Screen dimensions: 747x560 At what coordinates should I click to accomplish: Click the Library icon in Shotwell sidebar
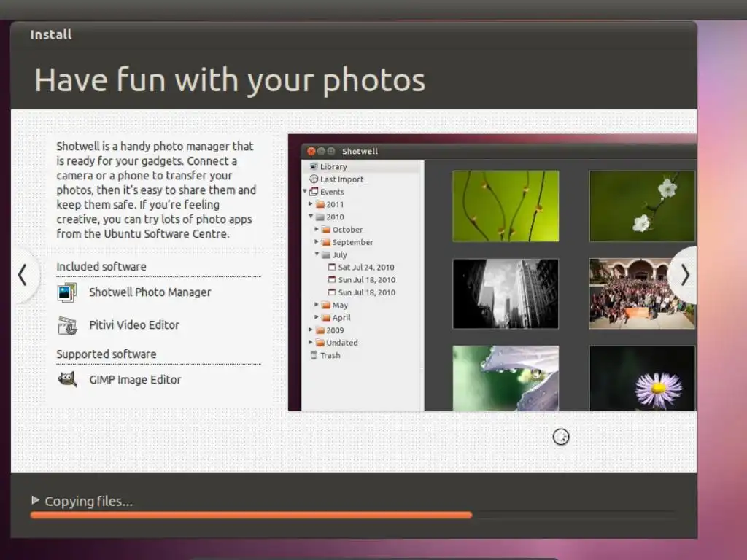[314, 166]
